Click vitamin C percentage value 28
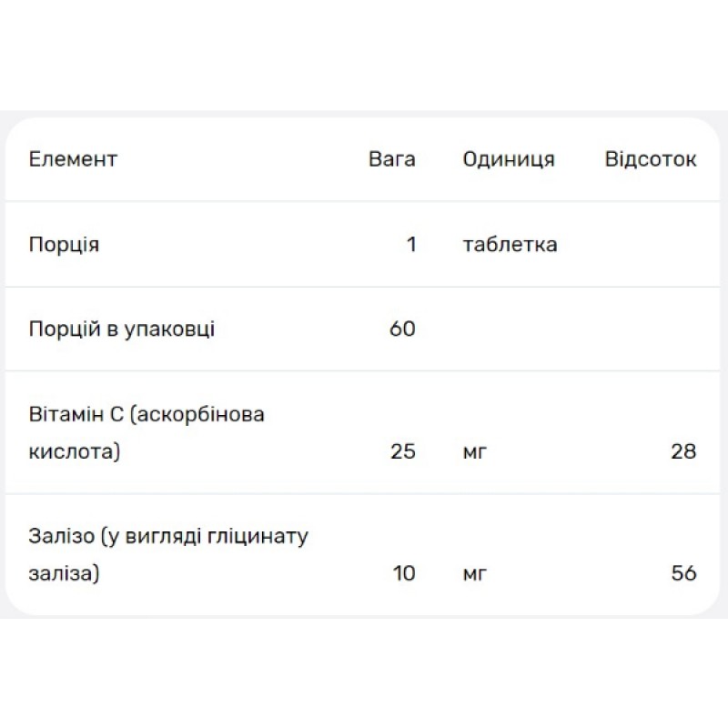 coord(682,451)
